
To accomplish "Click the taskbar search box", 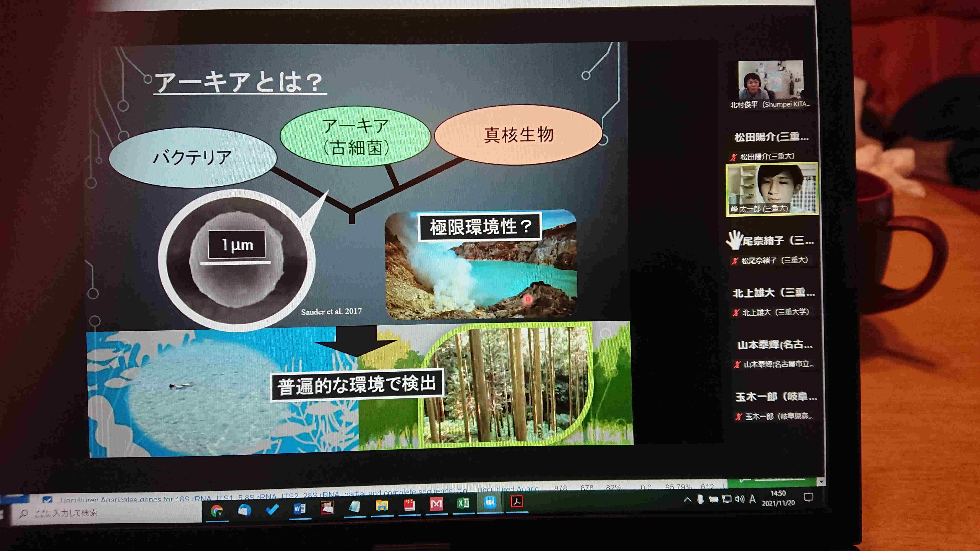I will tap(106, 513).
